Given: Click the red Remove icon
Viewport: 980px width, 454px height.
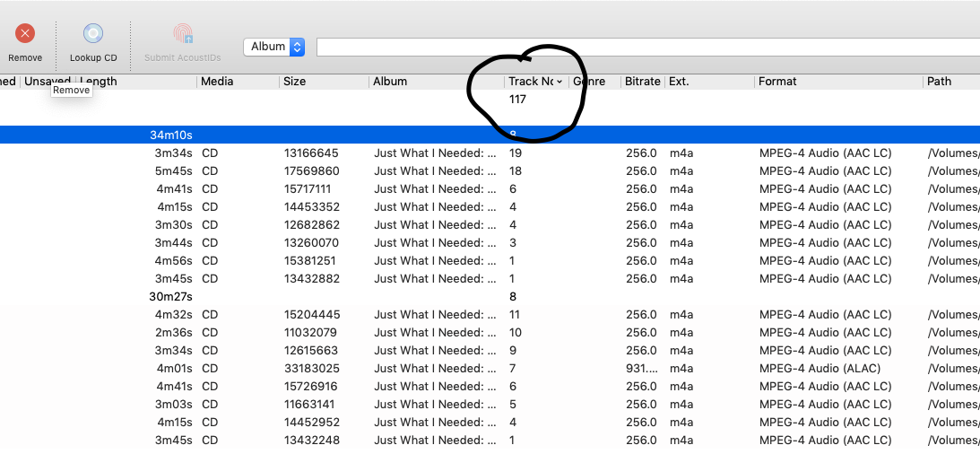Looking at the screenshot, I should tap(25, 34).
